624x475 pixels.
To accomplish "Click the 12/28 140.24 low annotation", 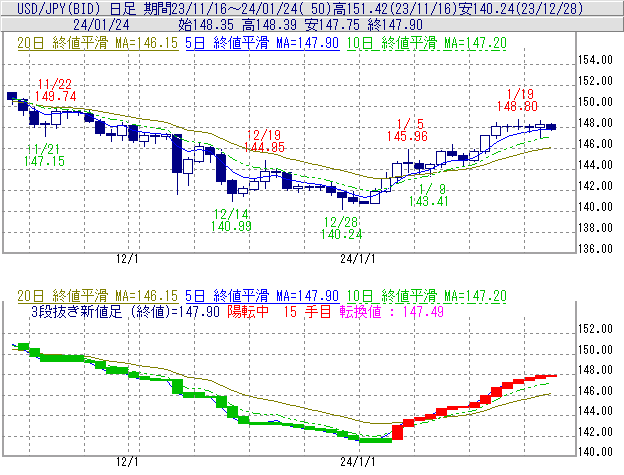I will pos(341,228).
